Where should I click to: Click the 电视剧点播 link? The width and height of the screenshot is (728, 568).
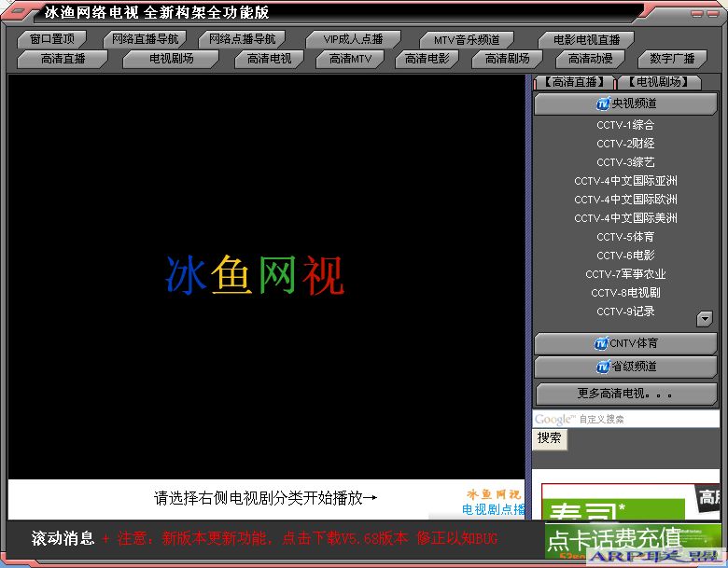(x=493, y=509)
